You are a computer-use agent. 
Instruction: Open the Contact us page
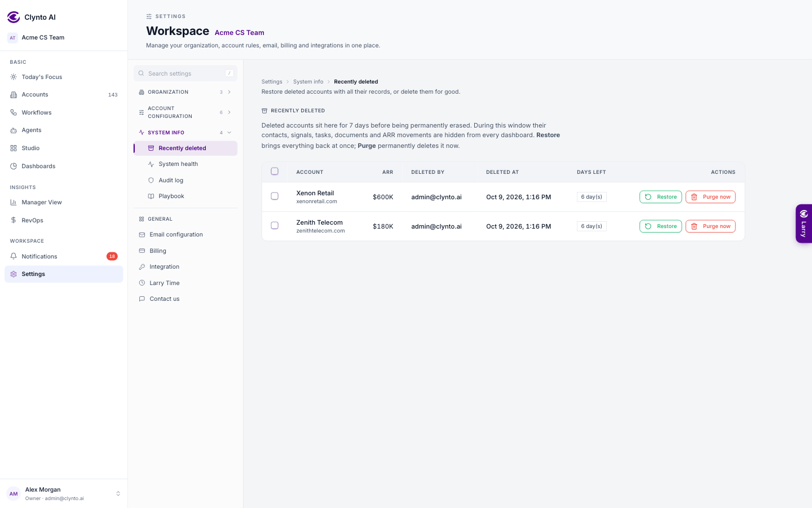click(x=186, y=299)
